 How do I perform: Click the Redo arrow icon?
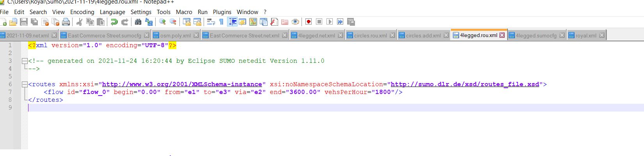point(125,22)
